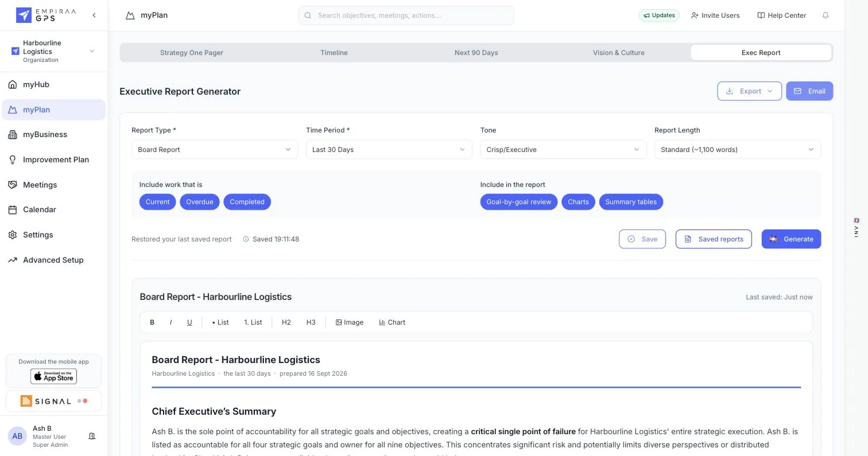Toggle bold formatting in the editor

(x=152, y=322)
